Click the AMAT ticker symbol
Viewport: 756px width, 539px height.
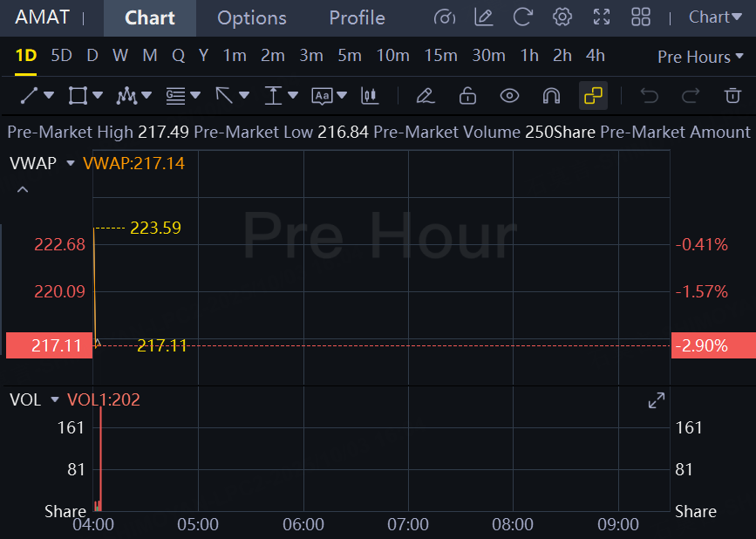pyautogui.click(x=43, y=17)
